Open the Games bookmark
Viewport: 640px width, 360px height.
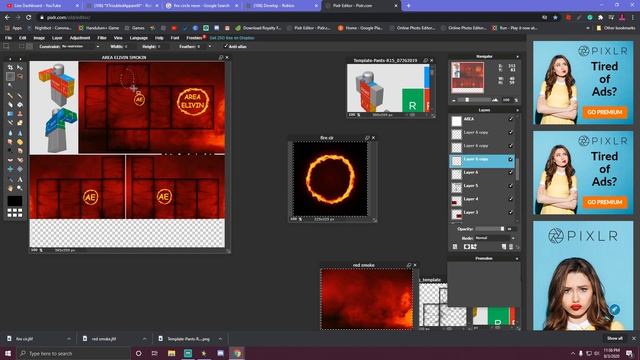coord(135,28)
